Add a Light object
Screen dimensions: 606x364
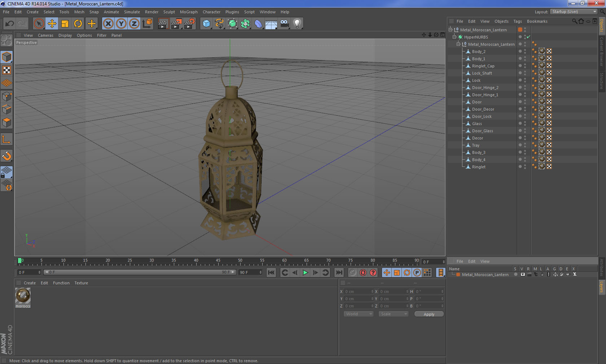point(297,24)
